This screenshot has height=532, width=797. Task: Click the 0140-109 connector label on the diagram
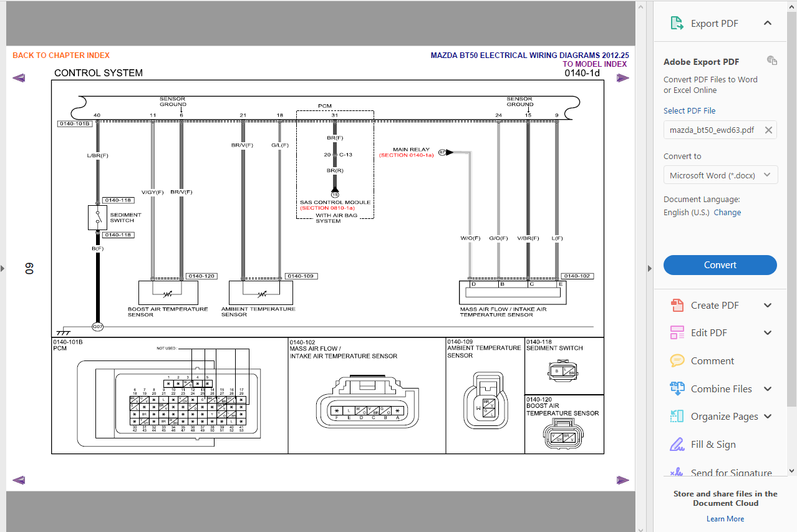click(x=301, y=276)
